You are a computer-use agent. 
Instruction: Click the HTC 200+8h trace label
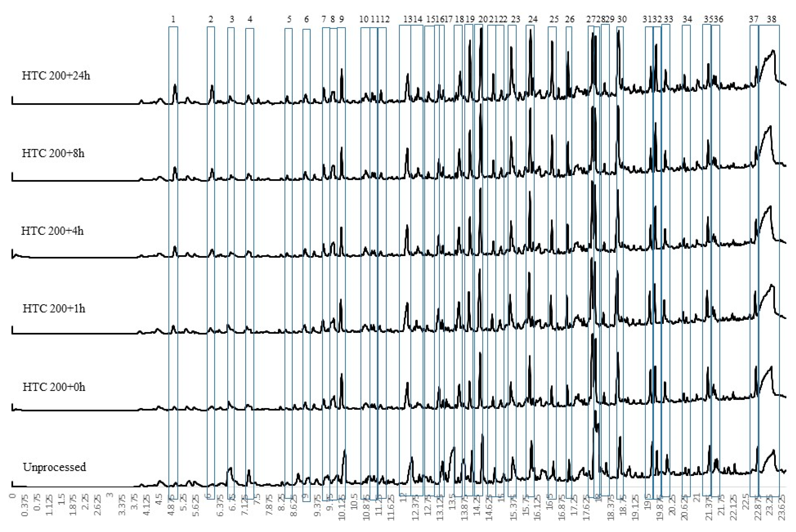coord(53,153)
